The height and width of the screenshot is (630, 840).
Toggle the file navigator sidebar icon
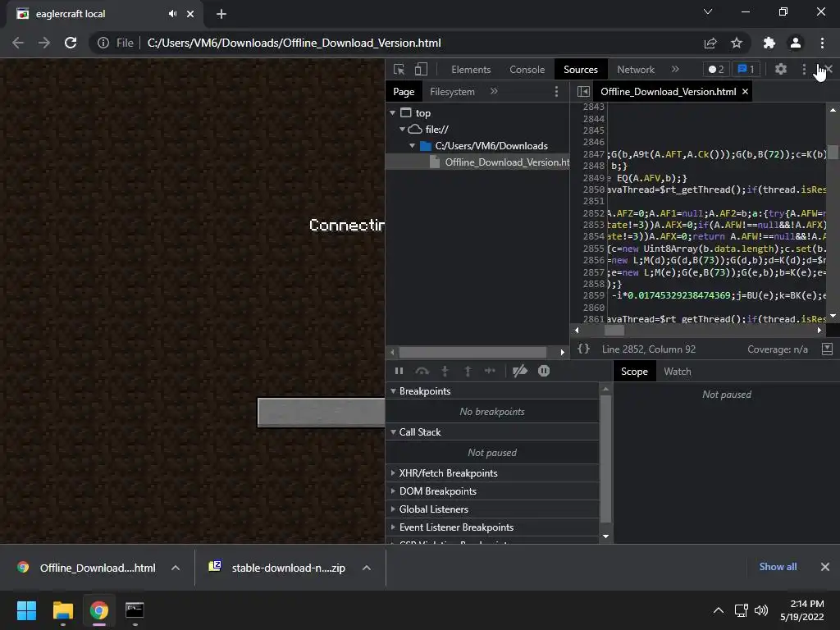[x=583, y=92]
